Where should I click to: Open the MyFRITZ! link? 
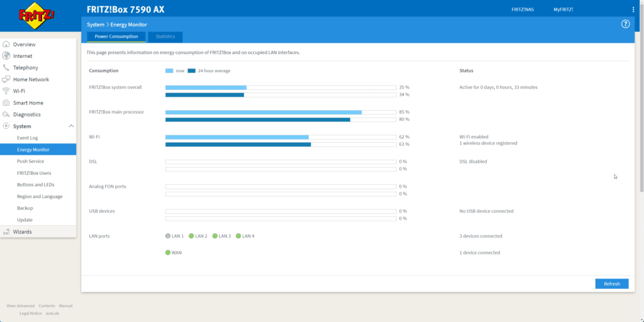(563, 9)
